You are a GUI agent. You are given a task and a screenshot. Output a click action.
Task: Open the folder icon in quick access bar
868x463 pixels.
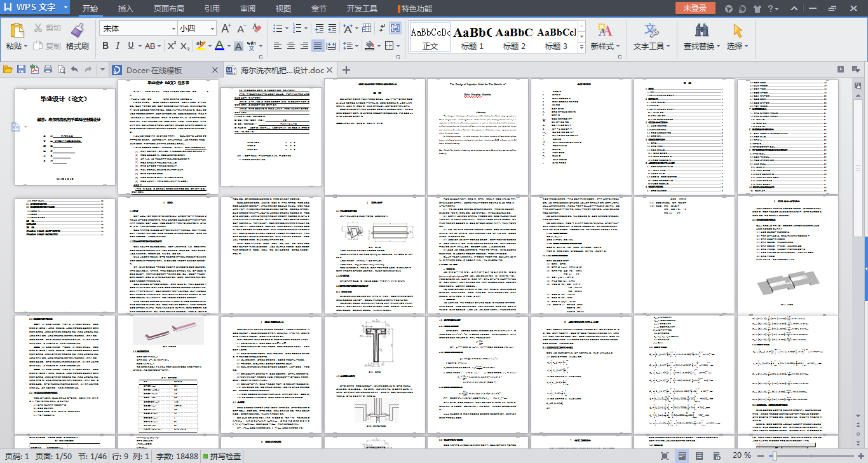click(8, 69)
